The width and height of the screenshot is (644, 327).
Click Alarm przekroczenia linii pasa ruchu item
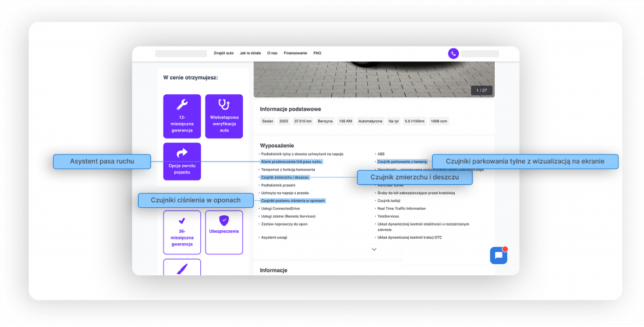pos(291,162)
